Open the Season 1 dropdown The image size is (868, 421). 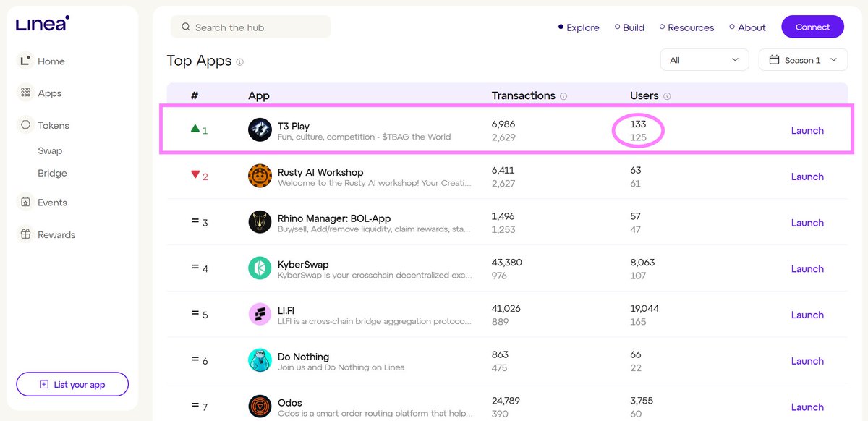pos(803,60)
